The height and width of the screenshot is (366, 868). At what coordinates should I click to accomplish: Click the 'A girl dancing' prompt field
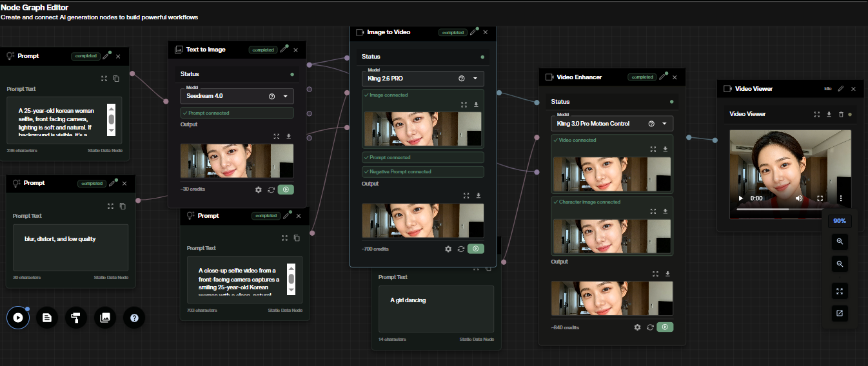[x=436, y=309]
